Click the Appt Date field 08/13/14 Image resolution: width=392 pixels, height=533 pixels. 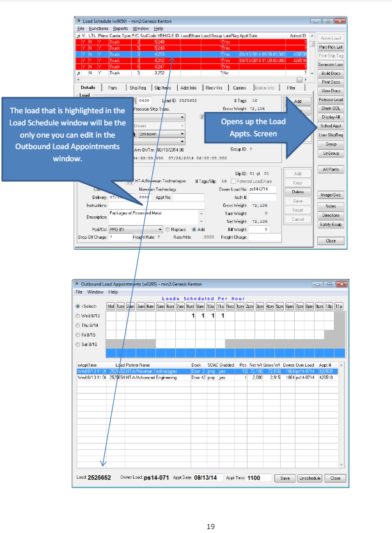coord(208,477)
